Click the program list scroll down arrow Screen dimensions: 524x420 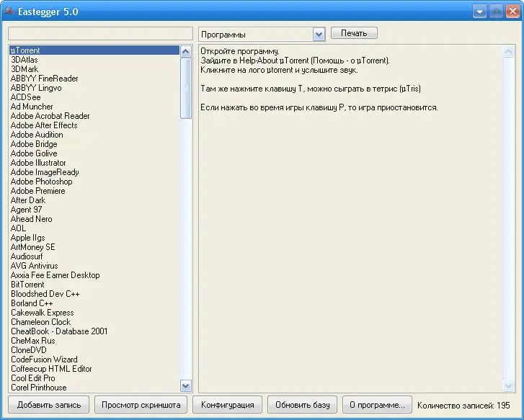[x=185, y=386]
